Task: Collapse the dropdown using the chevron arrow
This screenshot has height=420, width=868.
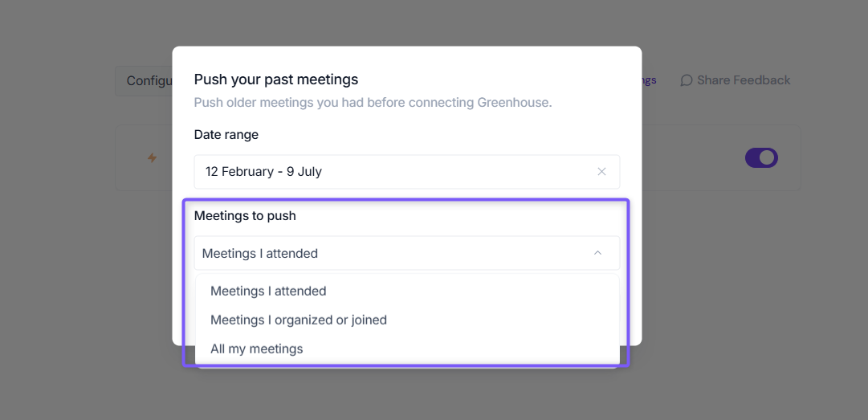Action: 597,253
